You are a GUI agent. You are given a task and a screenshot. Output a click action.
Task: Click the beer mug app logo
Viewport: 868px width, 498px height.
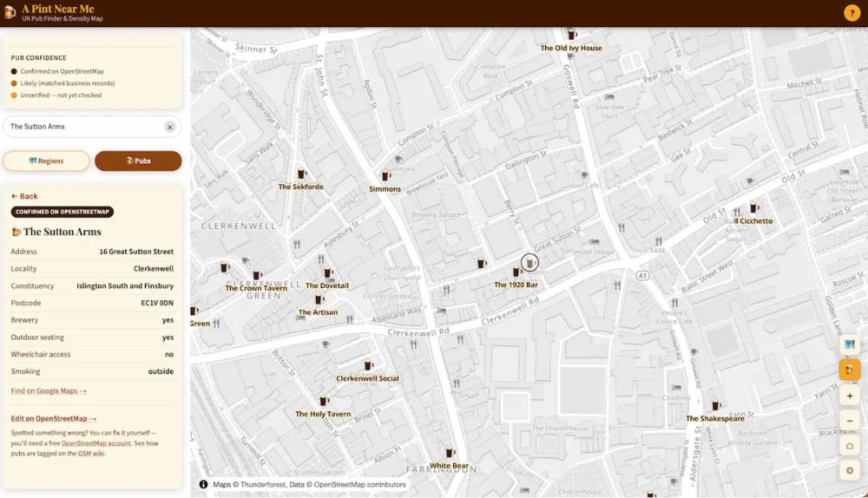pos(10,12)
